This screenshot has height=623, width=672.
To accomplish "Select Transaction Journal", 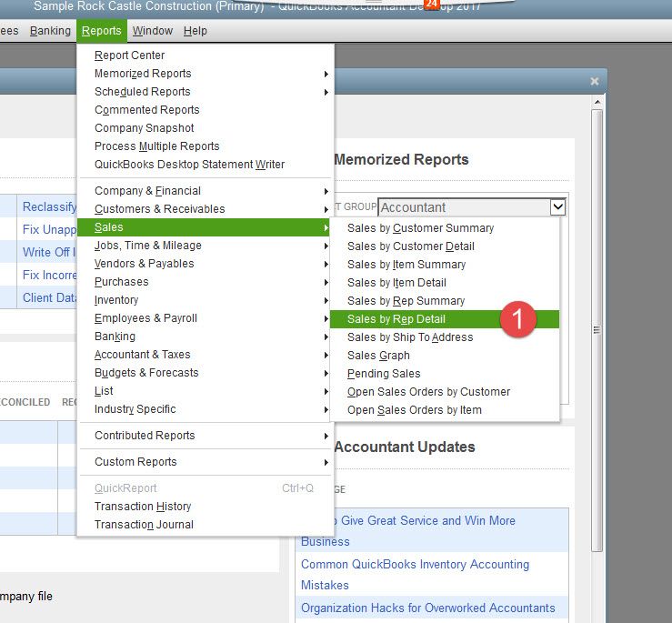I will tap(205, 525).
